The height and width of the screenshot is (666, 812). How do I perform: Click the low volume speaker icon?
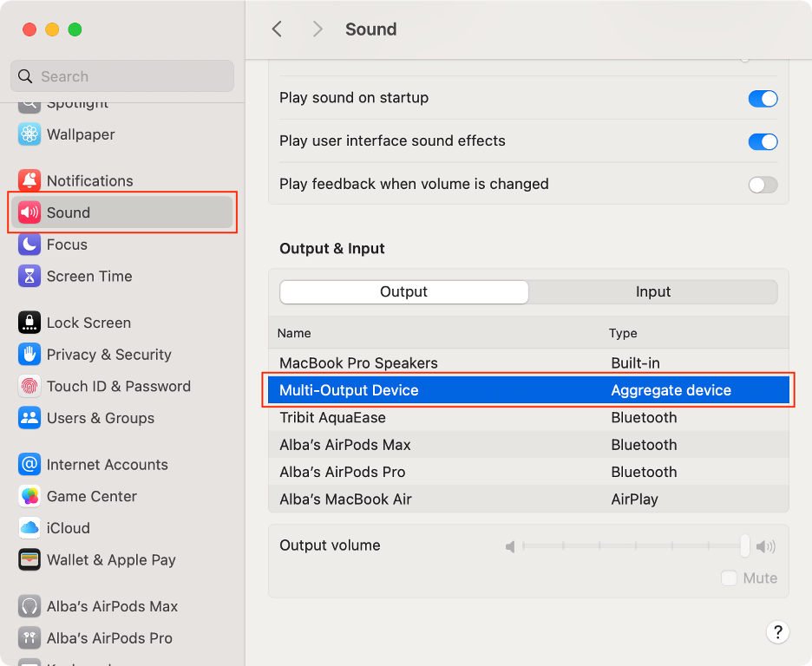[511, 546]
